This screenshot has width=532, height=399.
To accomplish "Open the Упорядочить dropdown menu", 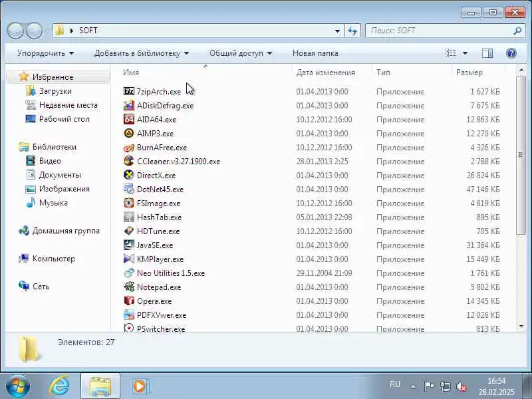I will click(45, 53).
